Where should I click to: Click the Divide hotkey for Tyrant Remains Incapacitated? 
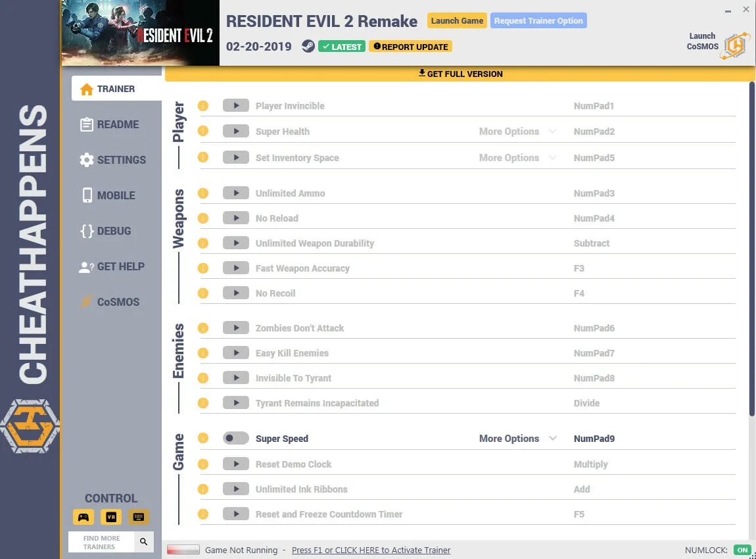point(586,402)
